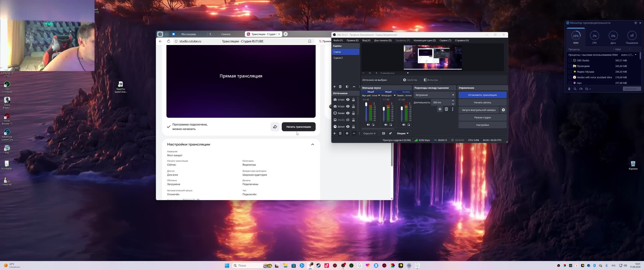Image resolution: width=644 pixels, height=270 pixels.
Task: Hide the Донат source with eye icon
Action: point(348,127)
